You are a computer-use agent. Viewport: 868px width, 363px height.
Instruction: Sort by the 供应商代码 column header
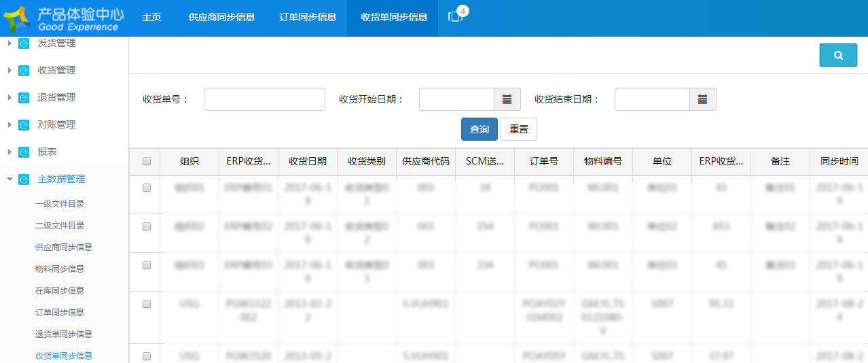(426, 162)
